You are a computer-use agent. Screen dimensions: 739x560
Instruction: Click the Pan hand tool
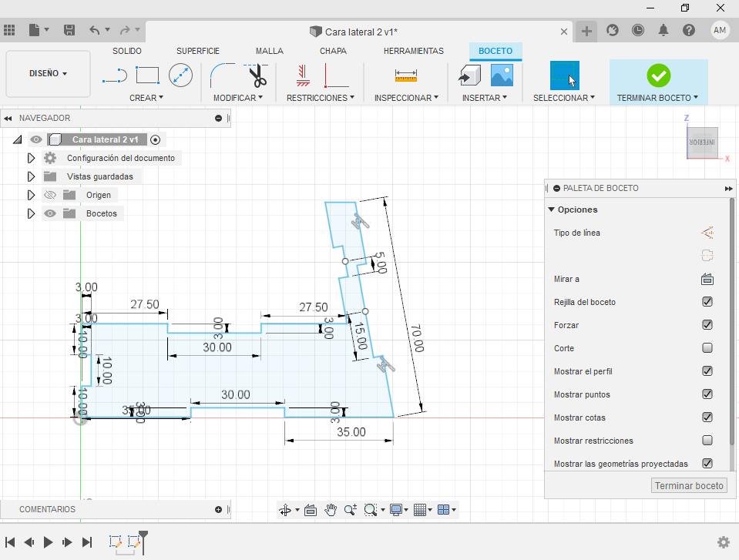pyautogui.click(x=331, y=510)
